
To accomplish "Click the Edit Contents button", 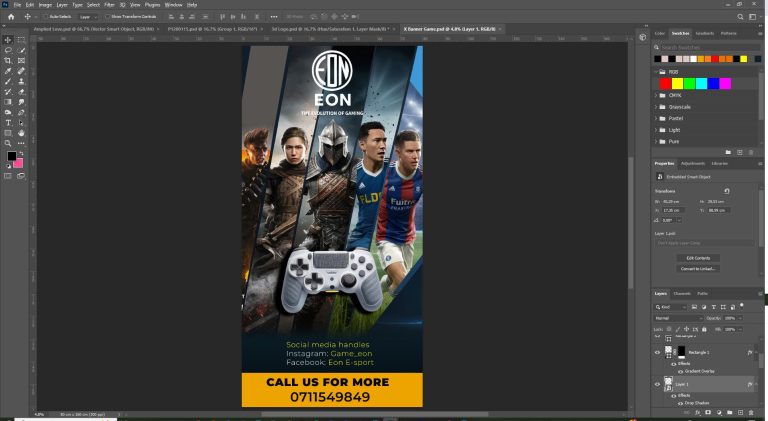I will coord(697,258).
